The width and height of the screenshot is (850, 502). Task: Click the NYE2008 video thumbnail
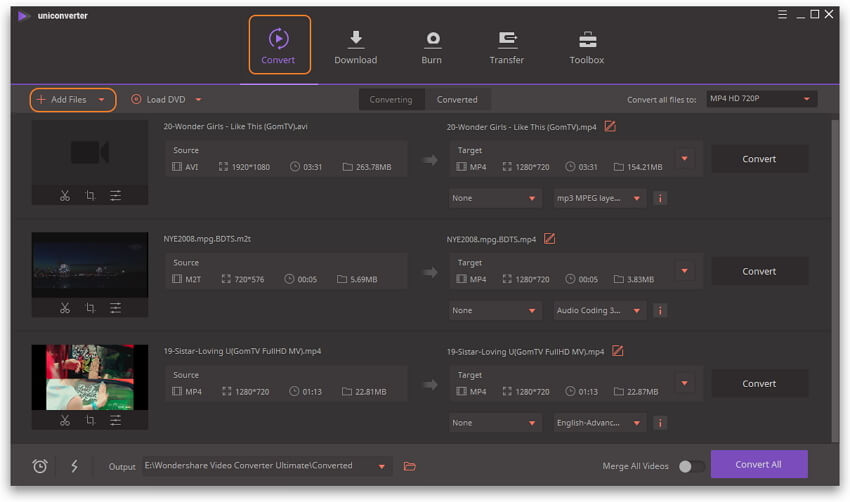90,265
